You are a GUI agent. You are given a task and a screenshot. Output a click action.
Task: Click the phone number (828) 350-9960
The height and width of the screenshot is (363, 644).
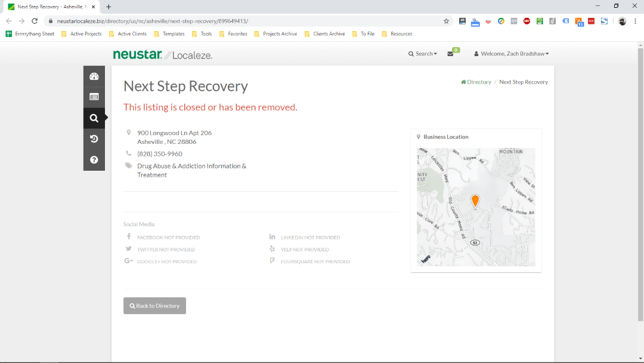pyautogui.click(x=160, y=154)
